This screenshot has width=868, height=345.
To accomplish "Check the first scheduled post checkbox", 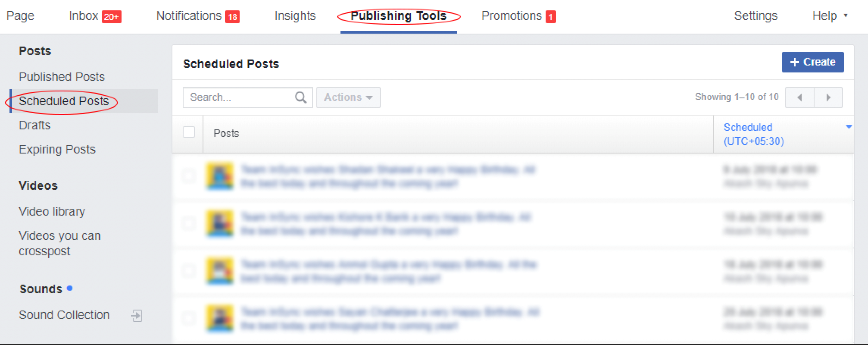I will 189,176.
